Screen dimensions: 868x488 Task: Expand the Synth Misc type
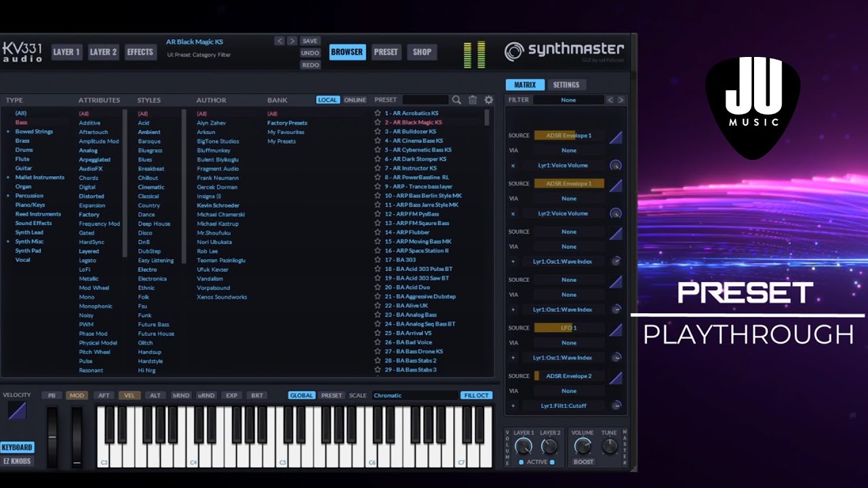click(x=8, y=241)
